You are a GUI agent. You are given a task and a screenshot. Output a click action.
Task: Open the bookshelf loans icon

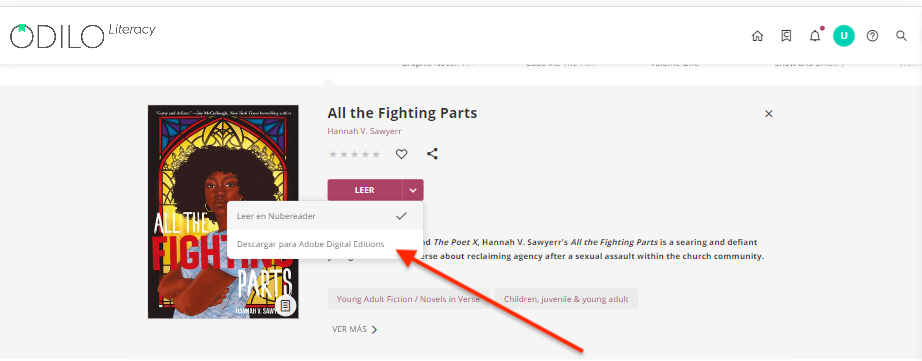coord(786,36)
